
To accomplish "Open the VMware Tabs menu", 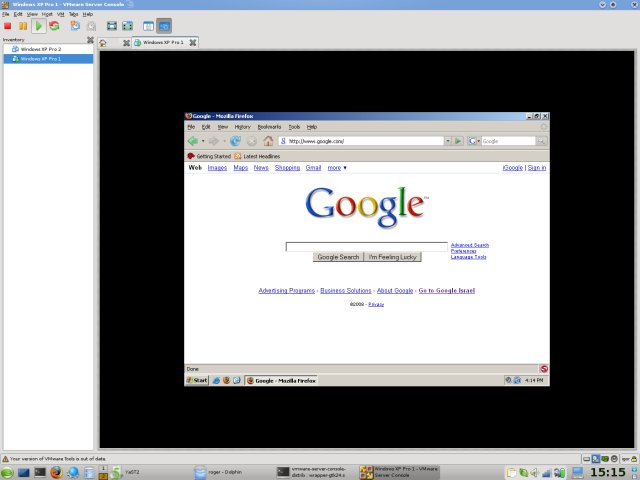I will point(73,14).
